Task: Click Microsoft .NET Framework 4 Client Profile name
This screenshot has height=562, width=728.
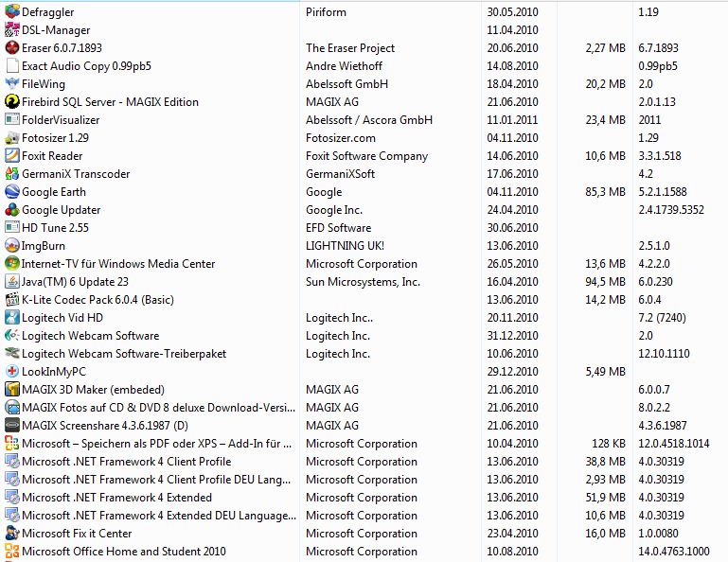Action: point(126,462)
